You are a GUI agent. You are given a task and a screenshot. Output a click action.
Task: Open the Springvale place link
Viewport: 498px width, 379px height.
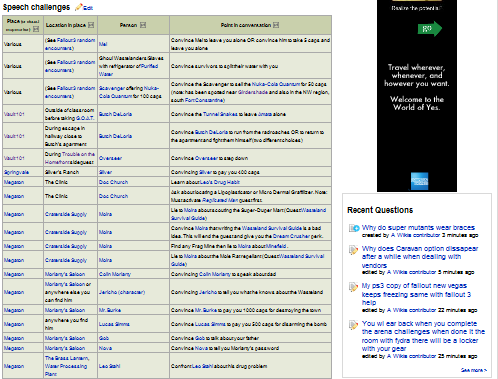click(16, 172)
